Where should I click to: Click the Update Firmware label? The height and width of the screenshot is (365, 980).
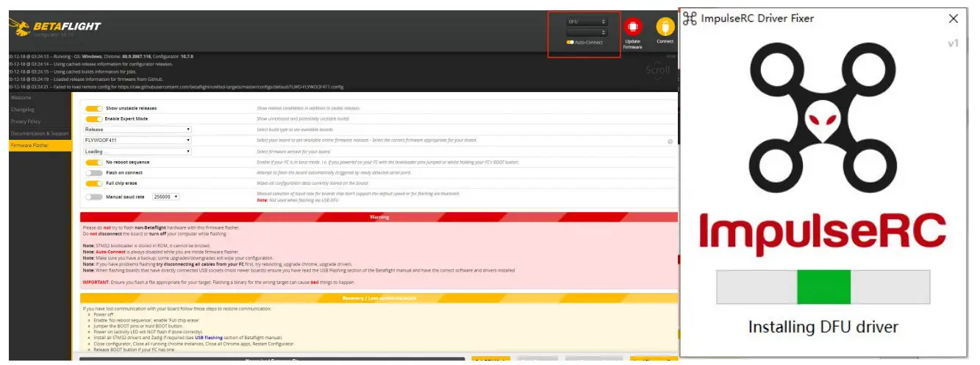pyautogui.click(x=632, y=44)
